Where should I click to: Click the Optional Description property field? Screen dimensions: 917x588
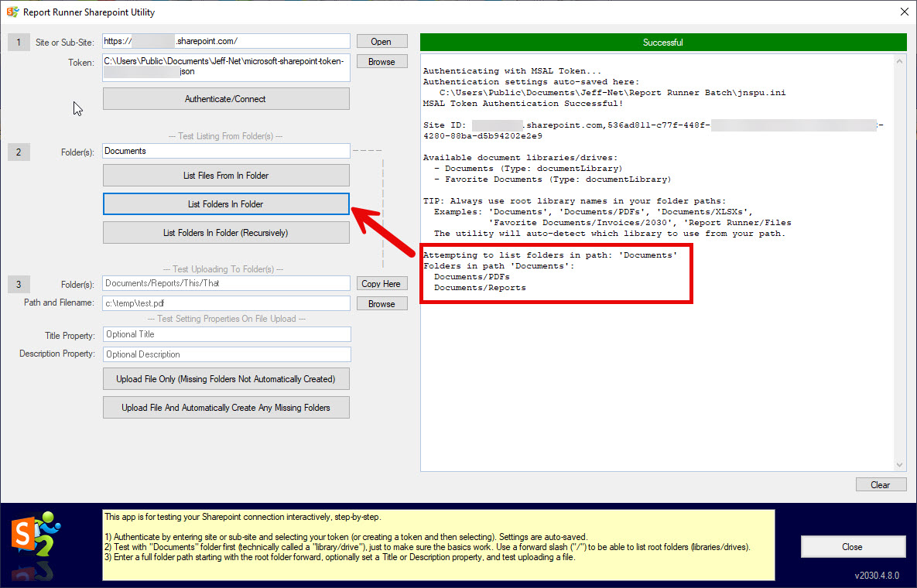click(x=226, y=354)
